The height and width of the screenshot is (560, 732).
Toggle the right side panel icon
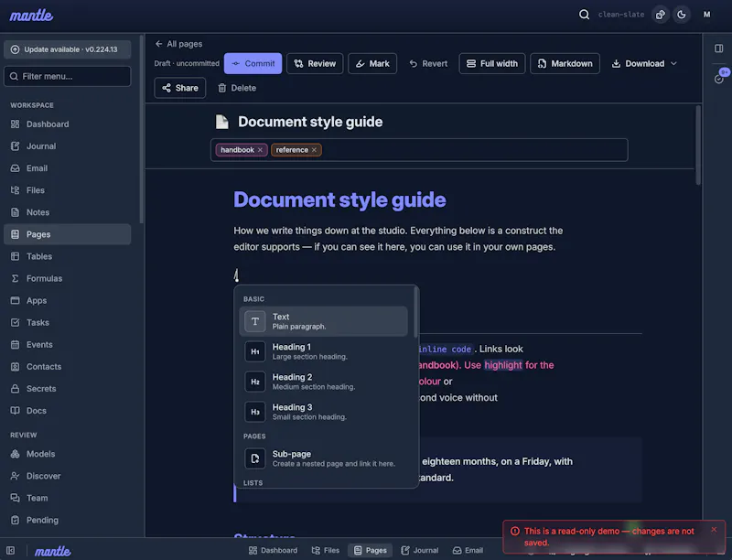pos(718,48)
